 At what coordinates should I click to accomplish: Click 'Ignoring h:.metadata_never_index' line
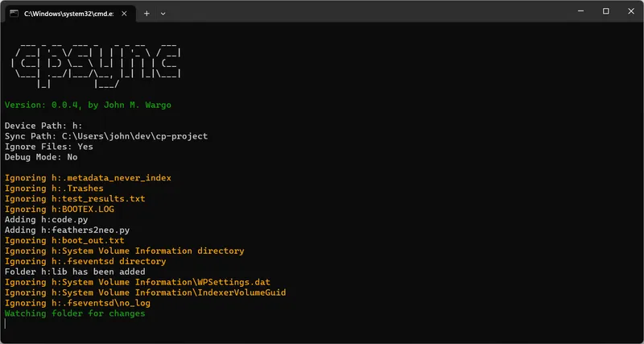[x=88, y=178]
